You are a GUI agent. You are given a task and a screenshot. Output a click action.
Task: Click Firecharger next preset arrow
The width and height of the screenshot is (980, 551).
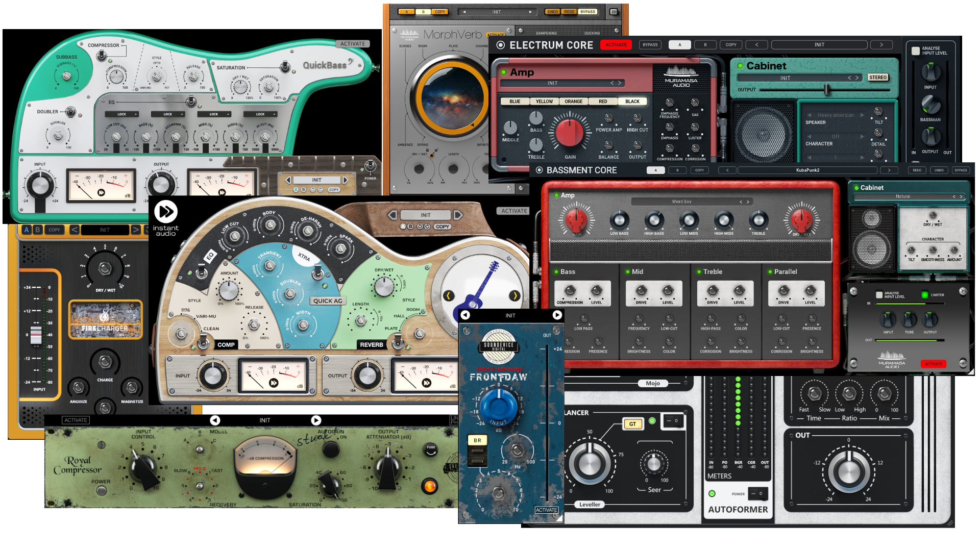pos(135,230)
